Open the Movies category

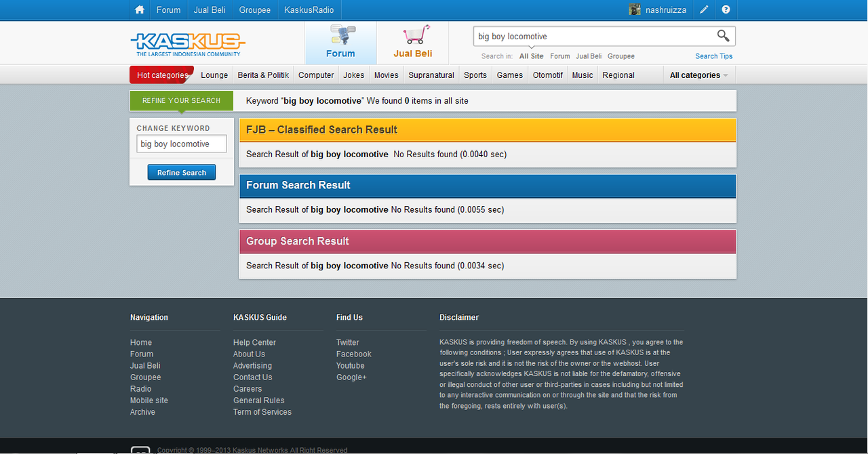pos(387,75)
